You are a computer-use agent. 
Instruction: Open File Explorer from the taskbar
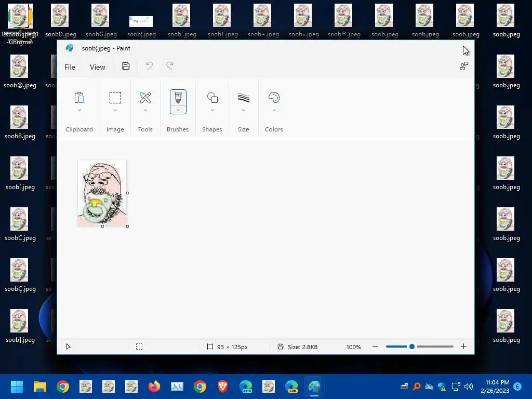point(39,387)
